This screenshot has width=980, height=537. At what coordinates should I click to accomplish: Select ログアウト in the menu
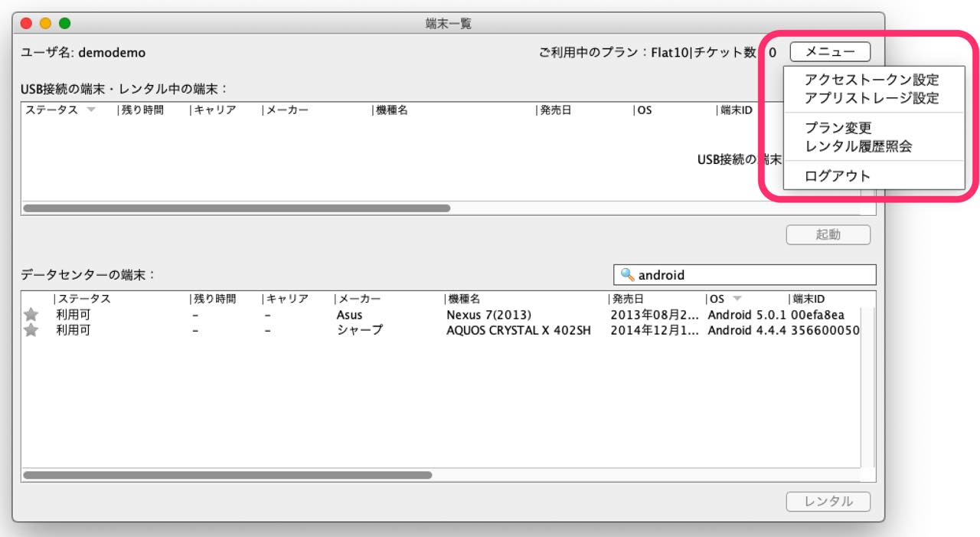point(838,176)
